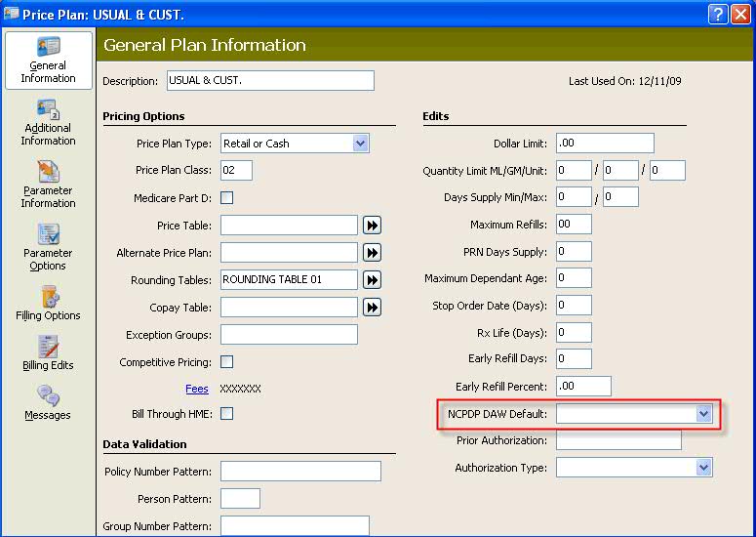Click the Rounding Tables lookup arrow button
This screenshot has height=537, width=756.
[x=372, y=280]
